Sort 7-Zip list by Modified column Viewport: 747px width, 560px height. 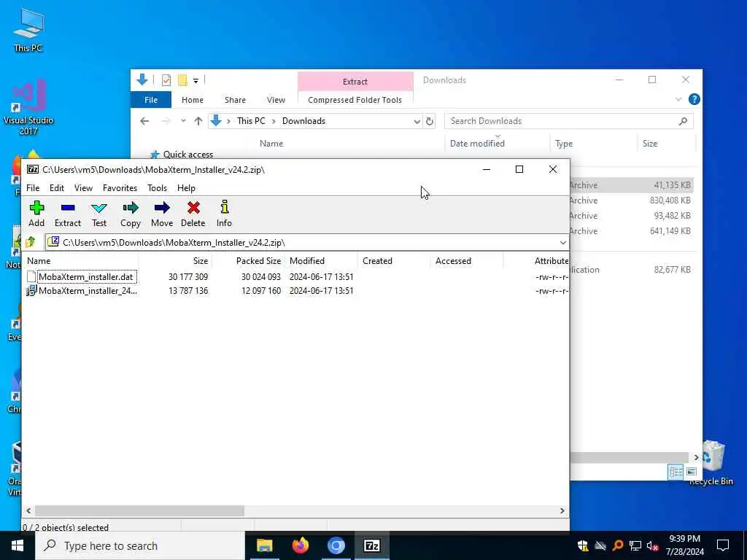[x=321, y=261]
